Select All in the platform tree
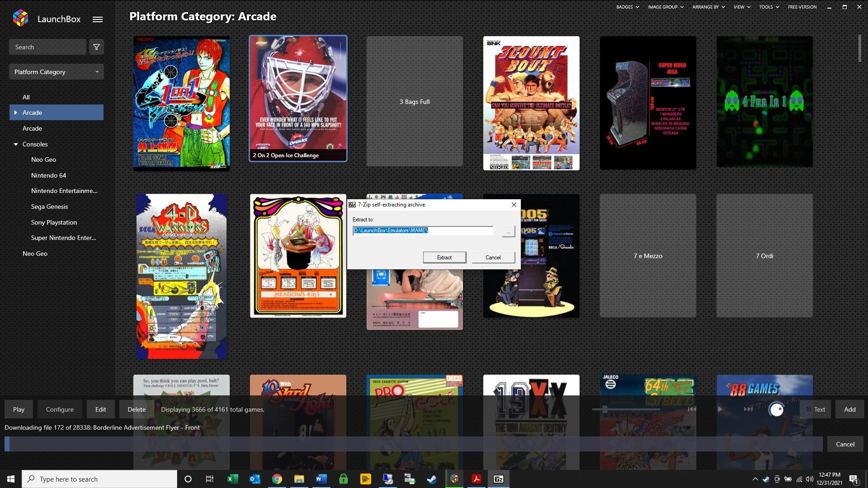The image size is (868, 488). click(x=26, y=97)
